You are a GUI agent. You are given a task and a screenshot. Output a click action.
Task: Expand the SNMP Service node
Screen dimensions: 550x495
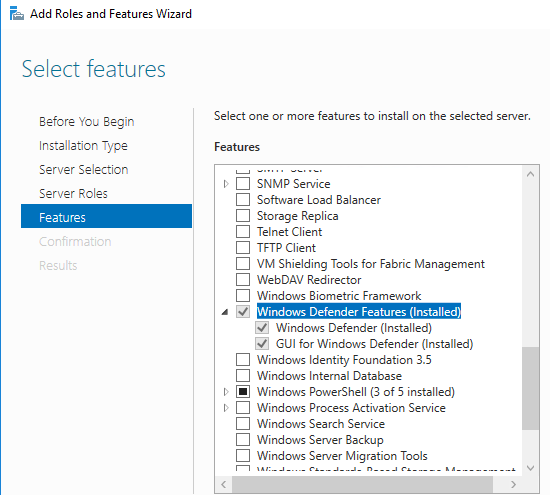[226, 183]
